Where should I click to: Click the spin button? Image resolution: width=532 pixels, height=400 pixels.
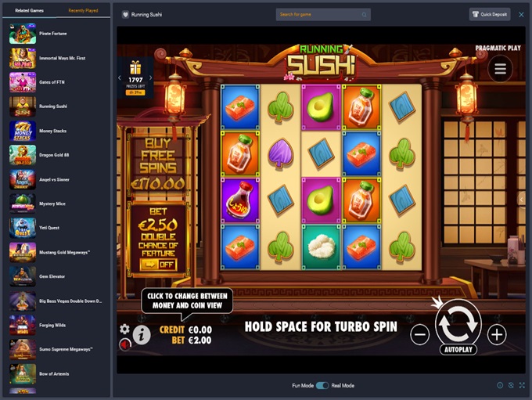tap(458, 323)
